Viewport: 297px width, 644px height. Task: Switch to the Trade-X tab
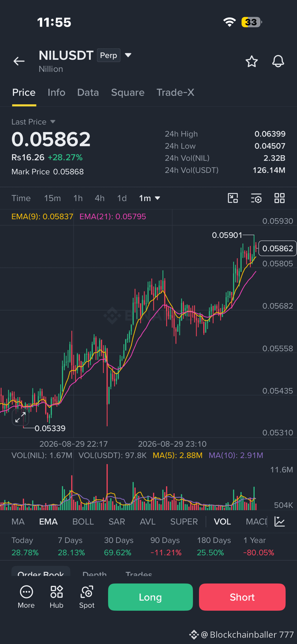[175, 93]
